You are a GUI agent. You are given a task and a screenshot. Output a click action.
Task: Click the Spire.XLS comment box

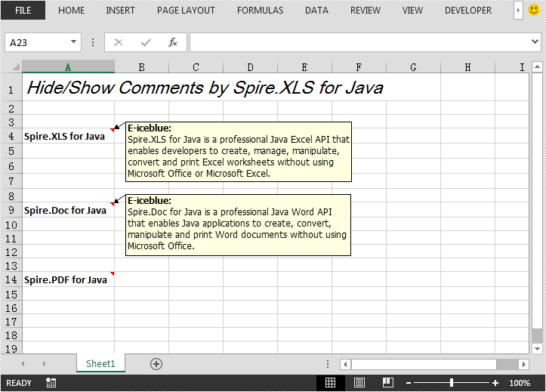(239, 152)
